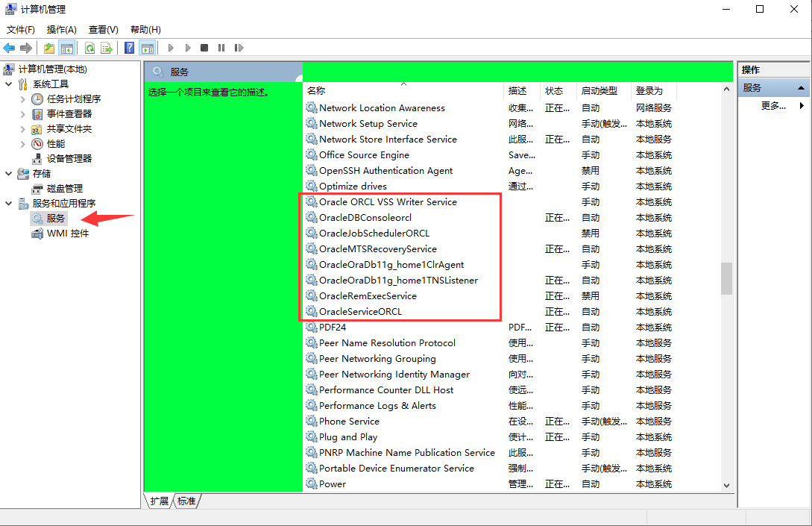Expand the 事件查看器 node chevron
The width and height of the screenshot is (812, 526).
coord(23,114)
